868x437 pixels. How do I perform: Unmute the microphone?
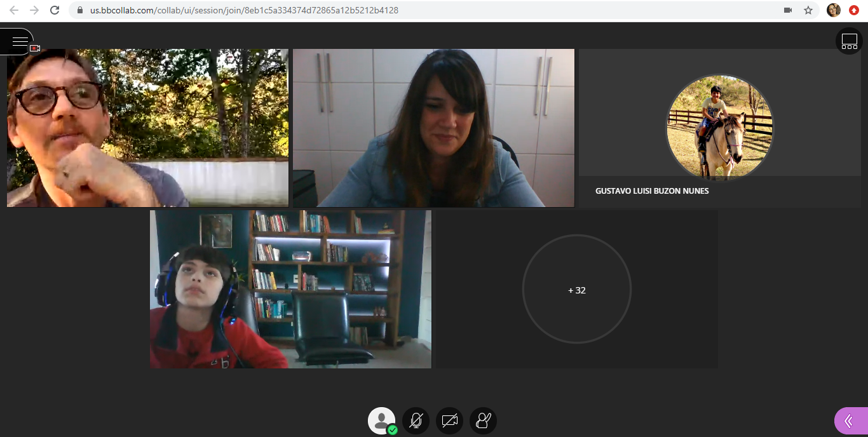pos(416,420)
